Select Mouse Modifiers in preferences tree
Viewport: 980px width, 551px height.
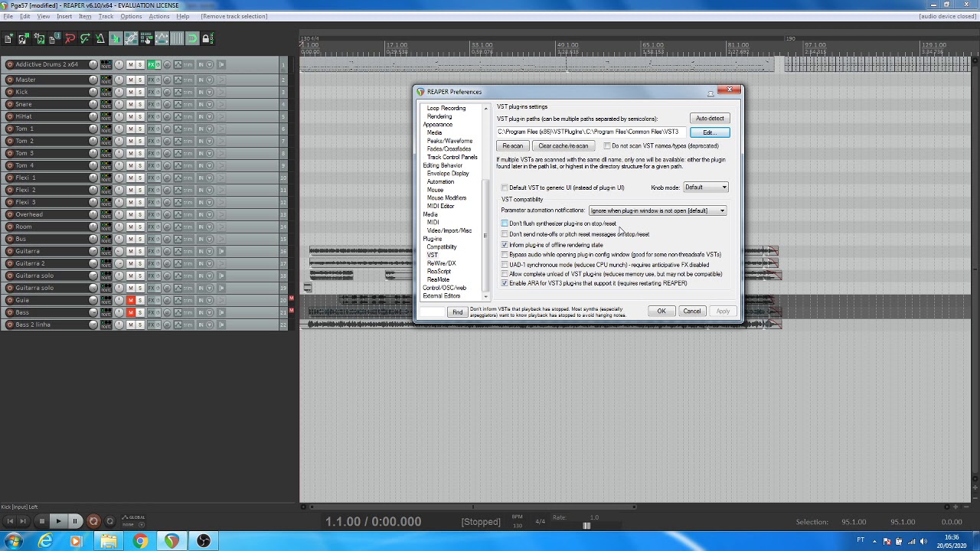tap(446, 197)
